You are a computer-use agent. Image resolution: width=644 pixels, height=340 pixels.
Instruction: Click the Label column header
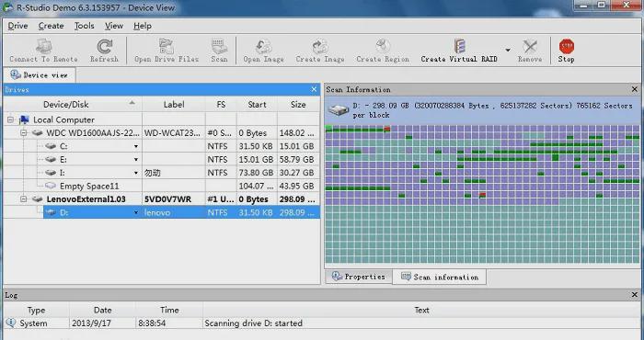pyautogui.click(x=174, y=105)
